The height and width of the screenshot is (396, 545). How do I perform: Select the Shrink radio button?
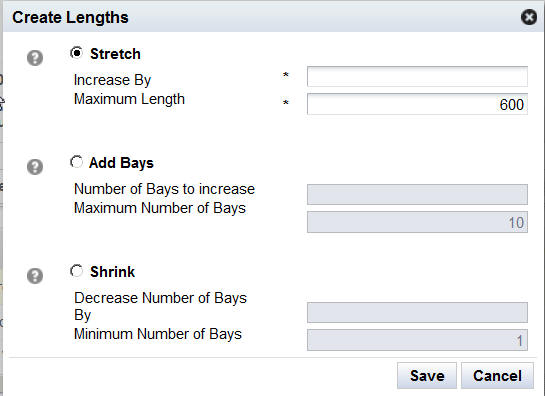[76, 271]
